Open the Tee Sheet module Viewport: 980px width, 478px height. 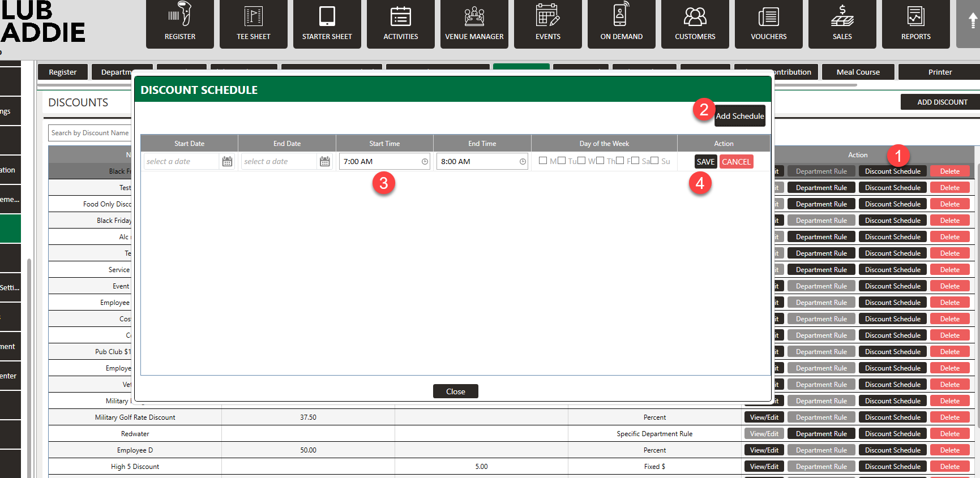253,24
